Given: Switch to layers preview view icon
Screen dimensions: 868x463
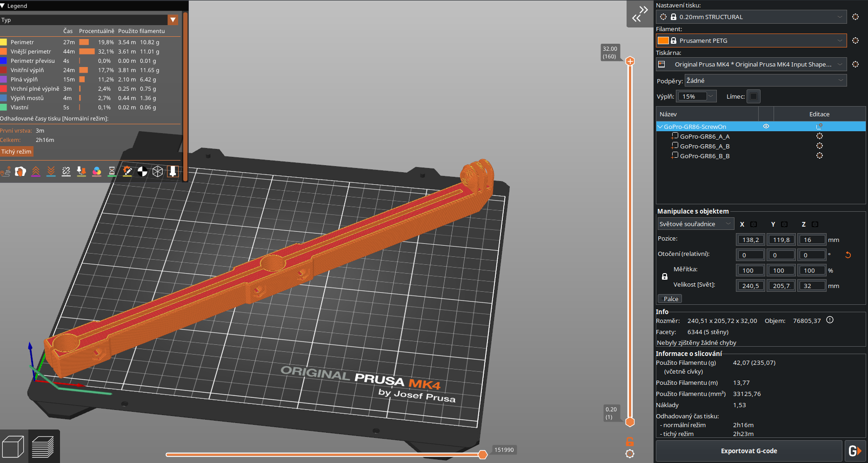Looking at the screenshot, I should [x=43, y=447].
